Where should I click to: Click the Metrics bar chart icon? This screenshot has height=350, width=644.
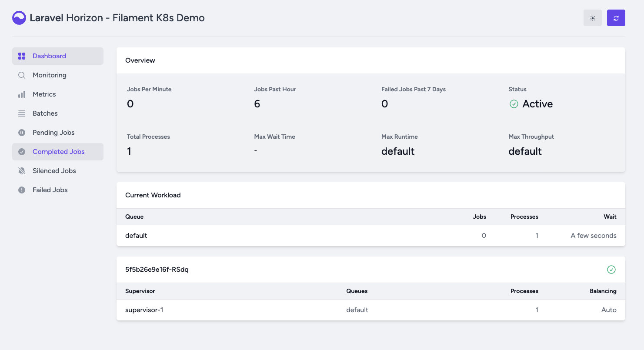coord(22,94)
